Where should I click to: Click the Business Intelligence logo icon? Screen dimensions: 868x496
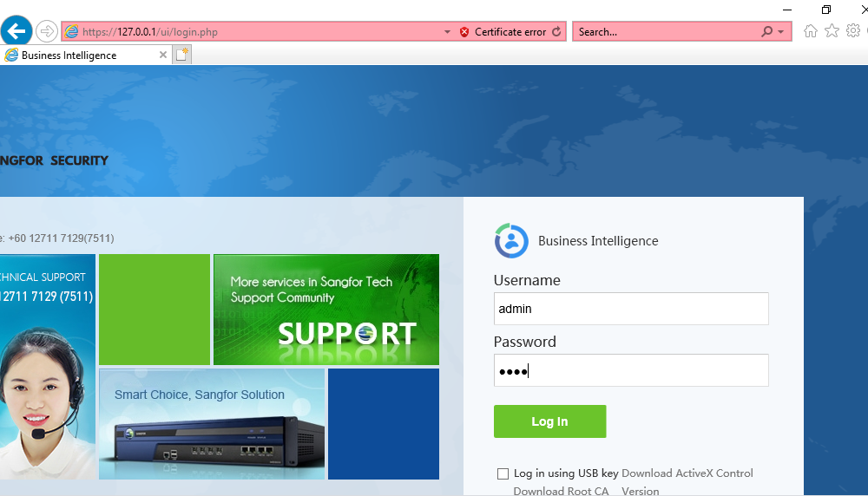[511, 241]
